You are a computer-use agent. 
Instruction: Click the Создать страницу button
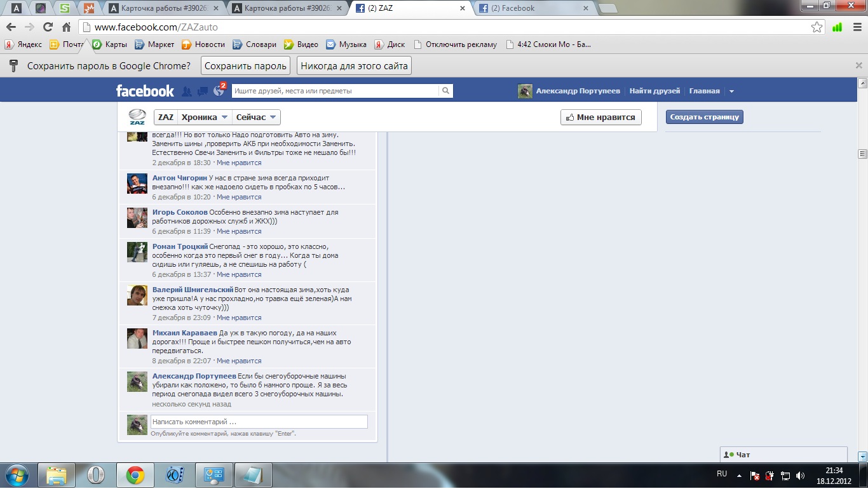coord(705,117)
